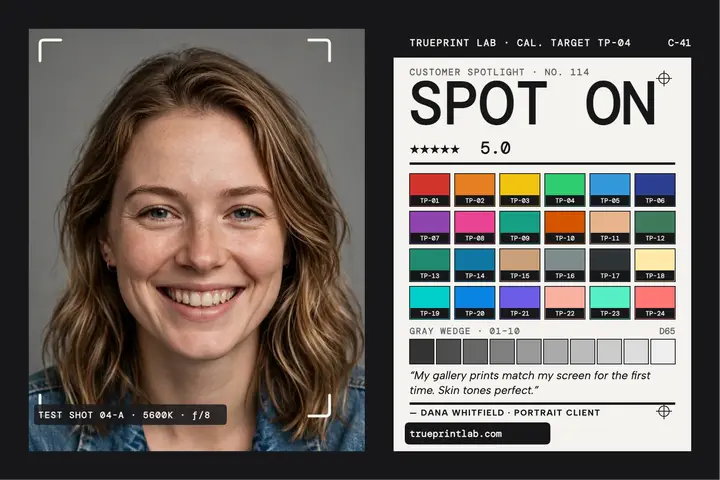Click the TP-18 pale yellow swatch
Screen dimensions: 720x480
pos(655,265)
